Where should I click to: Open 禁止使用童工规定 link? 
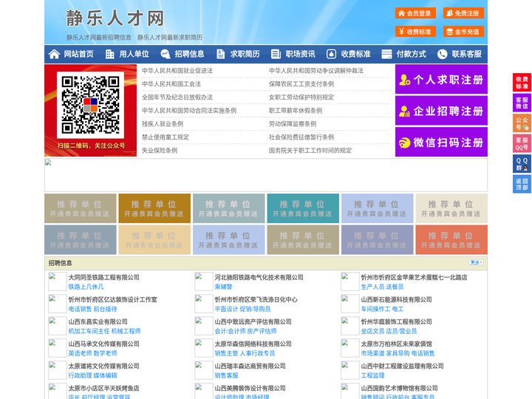pyautogui.click(x=166, y=137)
